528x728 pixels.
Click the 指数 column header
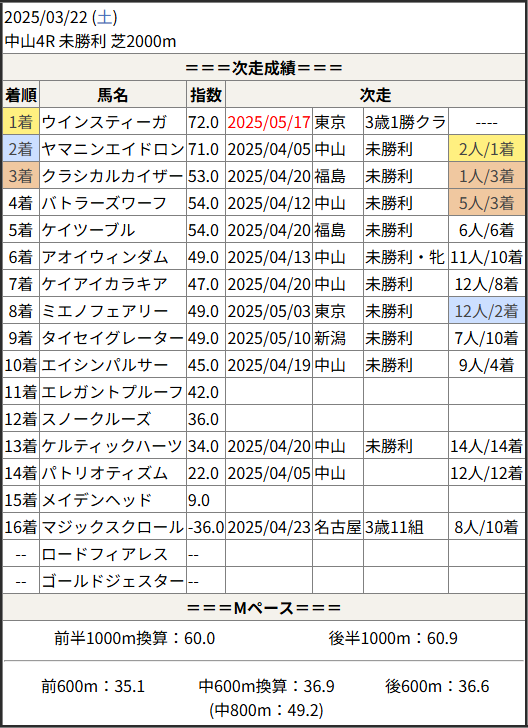tap(206, 95)
